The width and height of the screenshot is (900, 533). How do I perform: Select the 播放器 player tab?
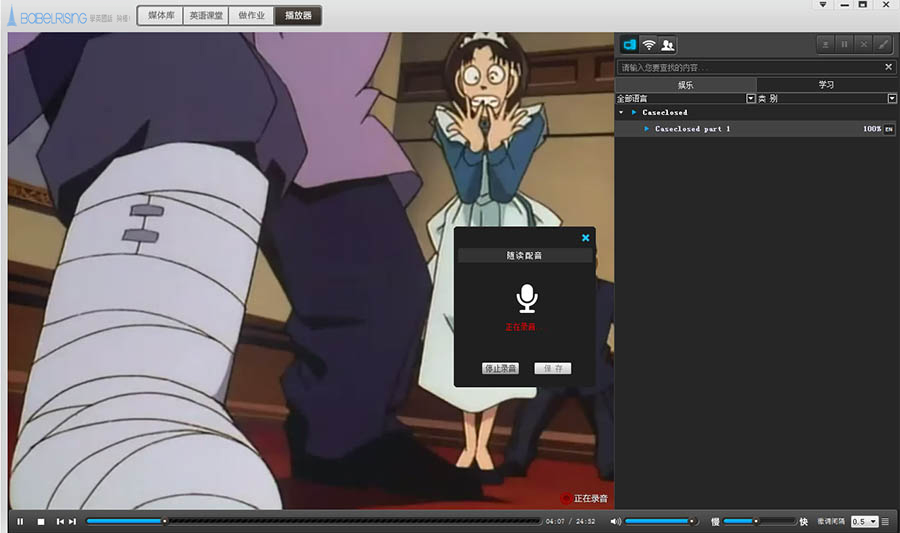[298, 15]
